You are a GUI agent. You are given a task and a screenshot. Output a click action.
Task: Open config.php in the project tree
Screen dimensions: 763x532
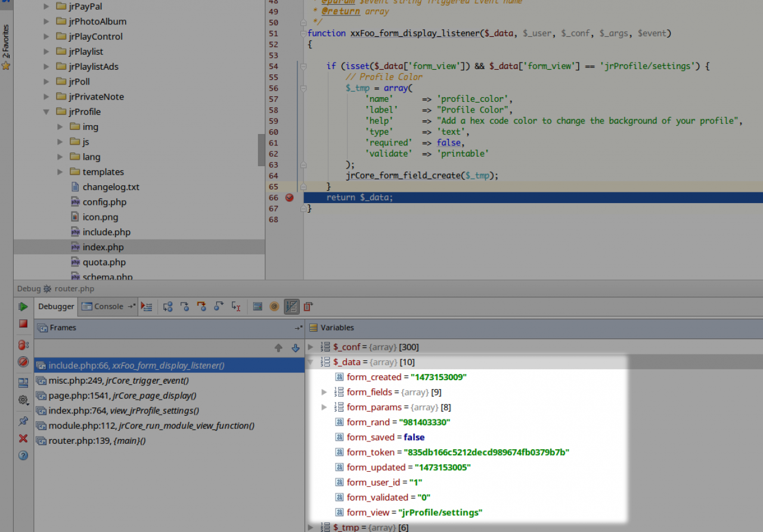(104, 202)
